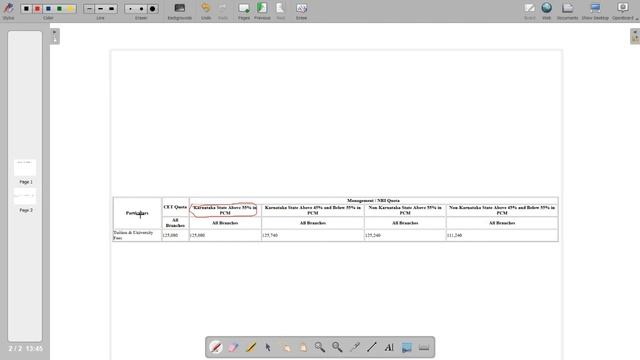Open the Page 1 thumbnail
This screenshot has height=360, width=640.
coord(25,168)
